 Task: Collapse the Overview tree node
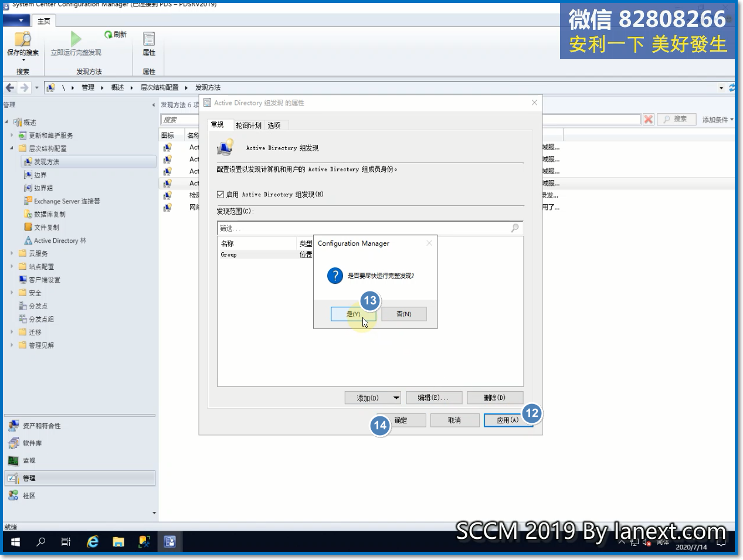click(x=6, y=122)
